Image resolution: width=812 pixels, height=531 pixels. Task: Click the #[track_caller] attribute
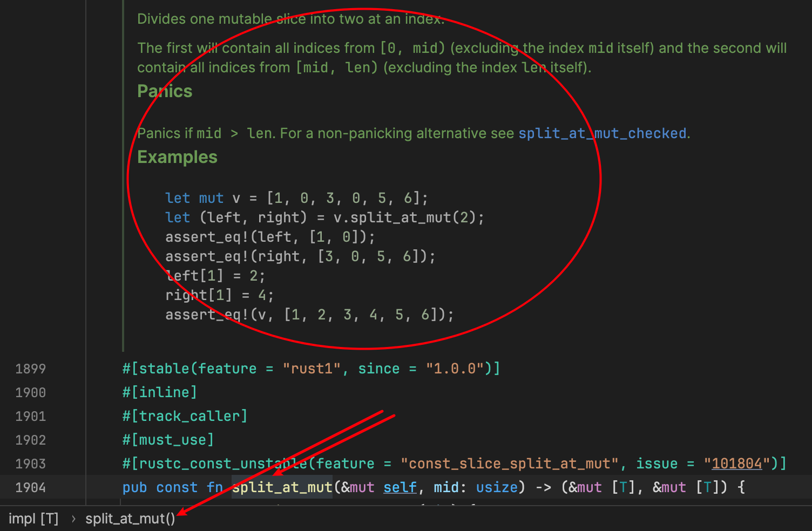click(185, 416)
